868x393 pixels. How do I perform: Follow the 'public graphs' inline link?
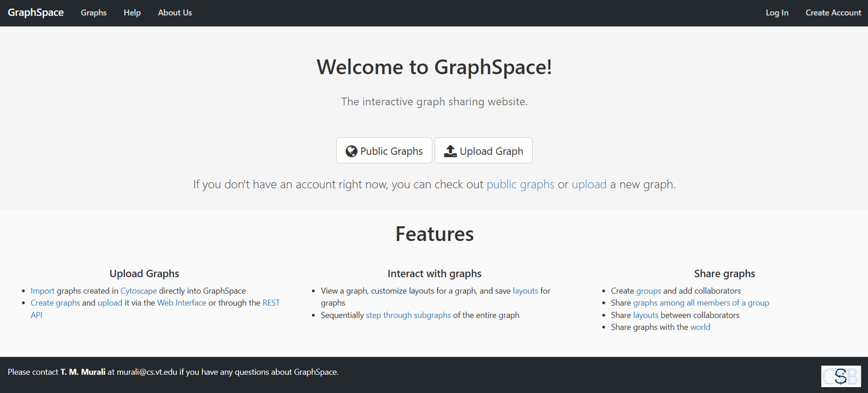[x=520, y=185]
